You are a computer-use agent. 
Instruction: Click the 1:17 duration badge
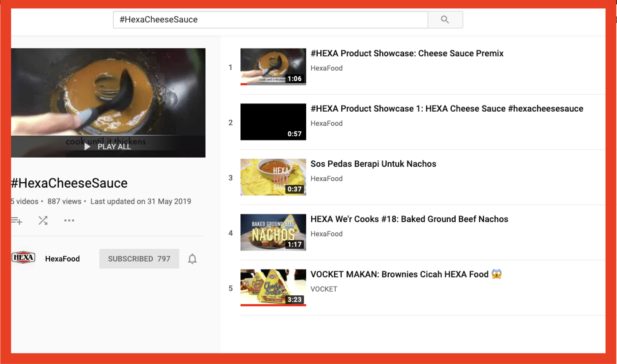[294, 244]
